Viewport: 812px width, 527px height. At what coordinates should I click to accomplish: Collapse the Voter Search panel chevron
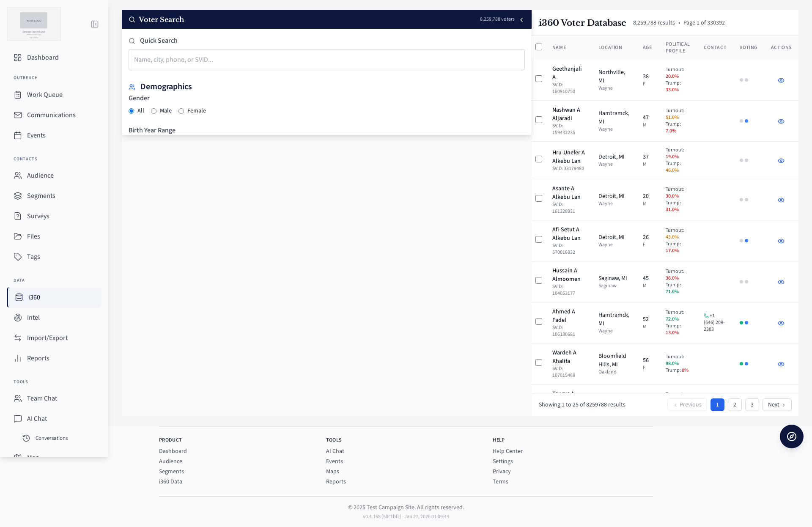[x=521, y=20]
